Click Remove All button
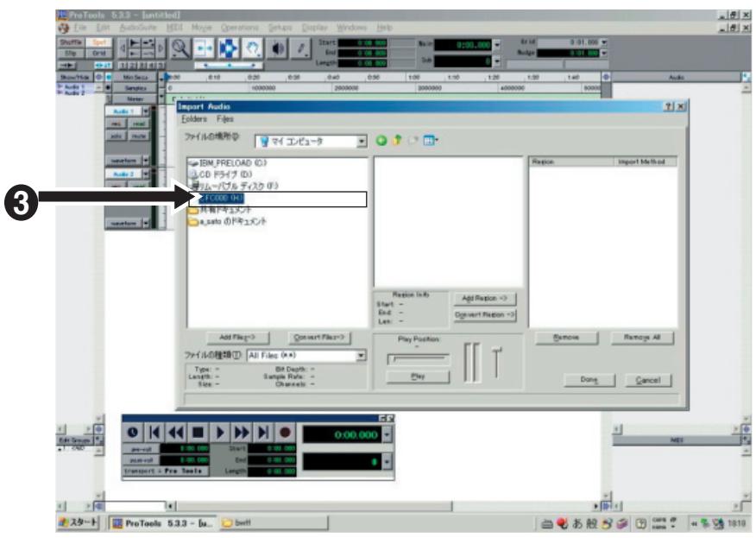This screenshot has height=538, width=756. pyautogui.click(x=642, y=338)
